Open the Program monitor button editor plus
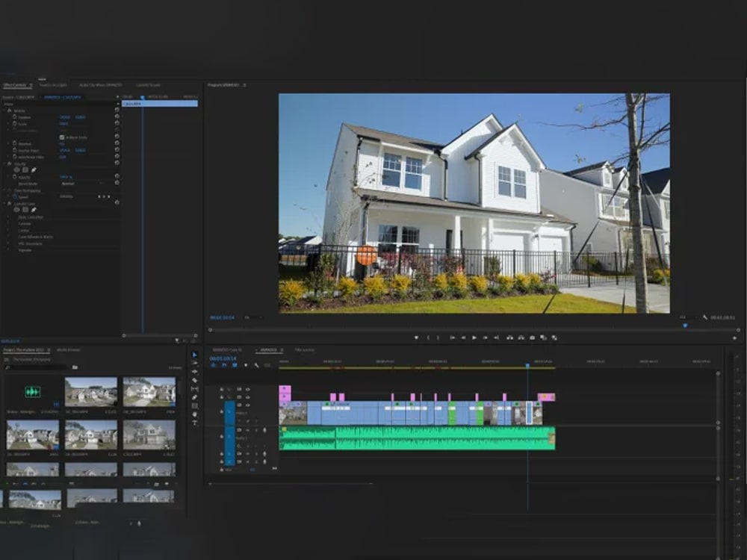This screenshot has width=747, height=560. 734,338
